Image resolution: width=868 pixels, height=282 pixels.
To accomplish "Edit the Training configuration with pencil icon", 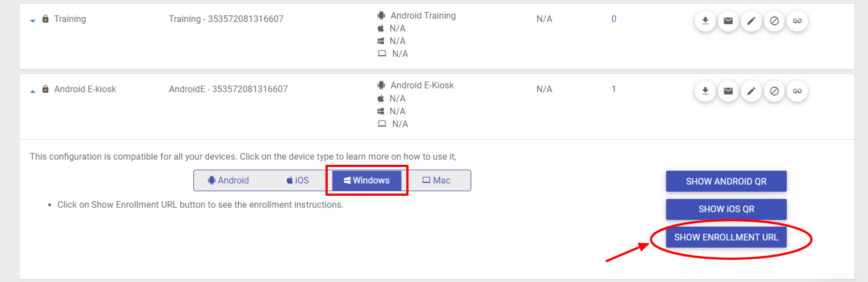I will (x=751, y=21).
